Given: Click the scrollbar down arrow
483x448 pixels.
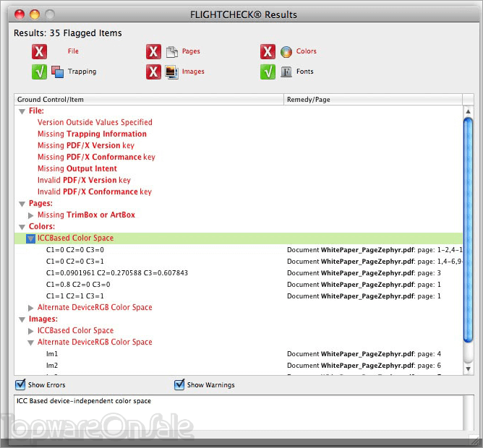Looking at the screenshot, I should [468, 369].
